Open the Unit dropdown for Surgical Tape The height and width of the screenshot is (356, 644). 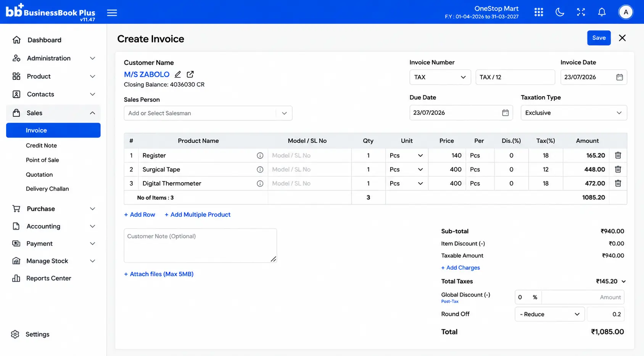pos(407,170)
